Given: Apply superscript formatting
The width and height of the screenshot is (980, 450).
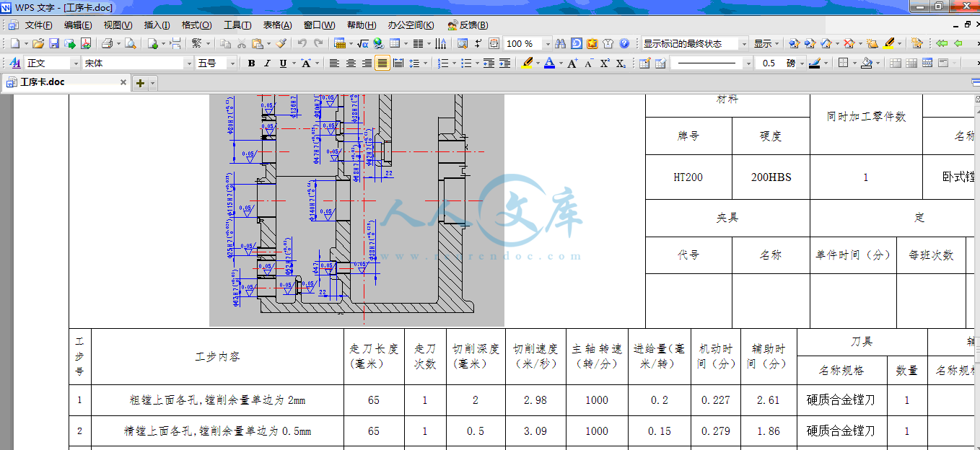Looking at the screenshot, I should [x=605, y=63].
